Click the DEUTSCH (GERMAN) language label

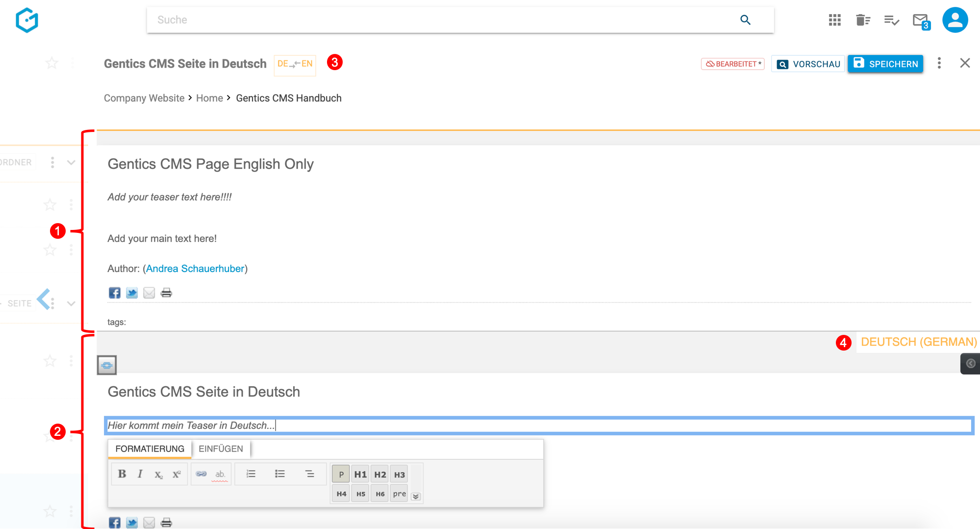coord(919,342)
